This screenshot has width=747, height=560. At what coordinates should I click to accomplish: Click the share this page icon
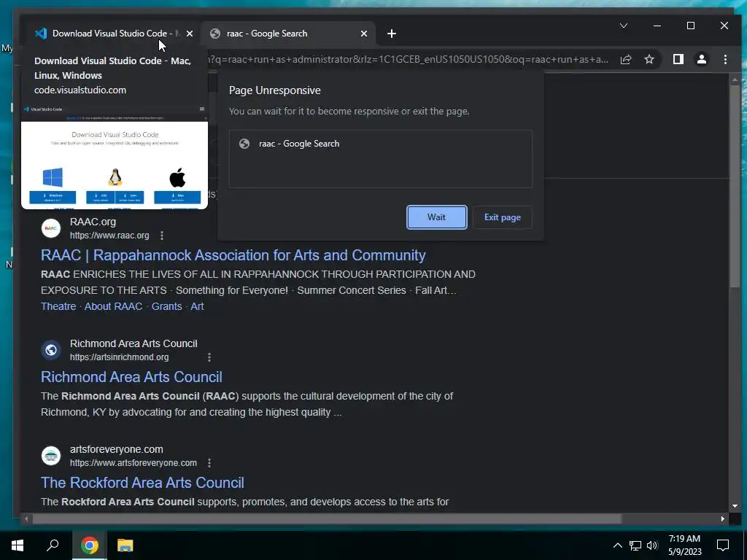(626, 60)
